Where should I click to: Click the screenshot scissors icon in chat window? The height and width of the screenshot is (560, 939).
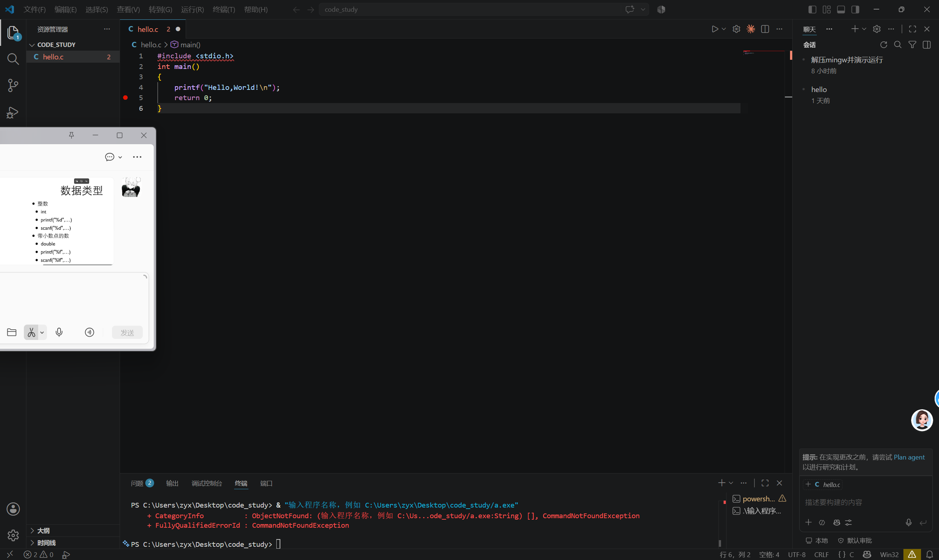(31, 333)
